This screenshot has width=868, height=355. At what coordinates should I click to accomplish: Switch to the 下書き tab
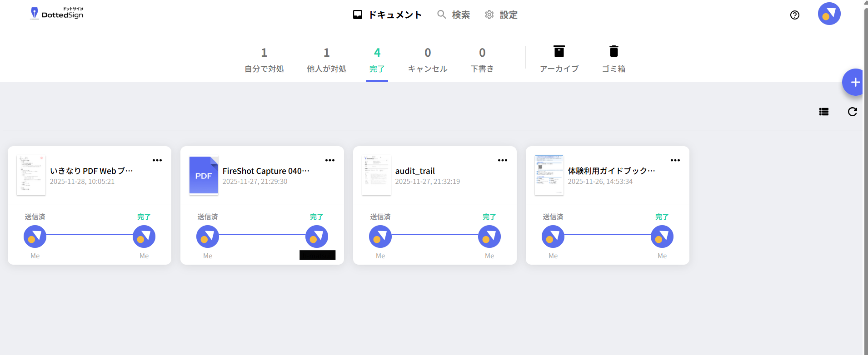[x=482, y=60]
